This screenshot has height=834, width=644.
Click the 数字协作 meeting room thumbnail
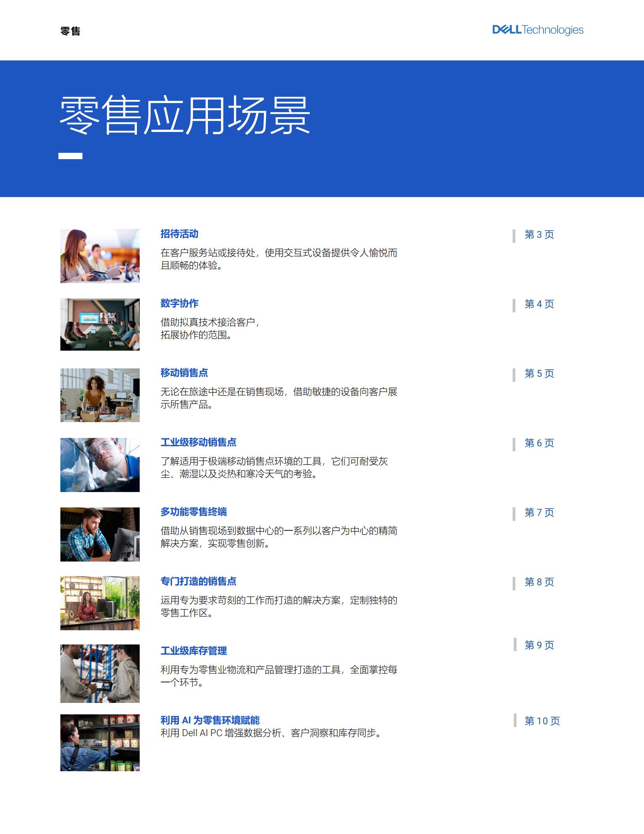click(x=100, y=325)
